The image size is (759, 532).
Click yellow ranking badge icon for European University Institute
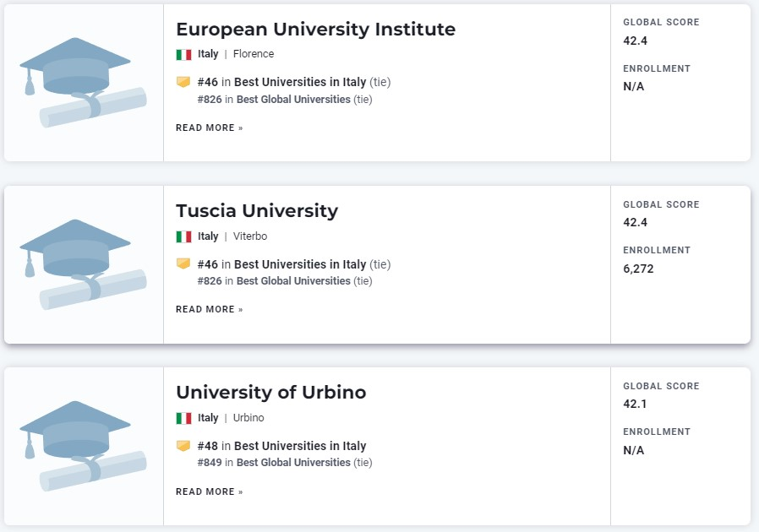tap(183, 82)
